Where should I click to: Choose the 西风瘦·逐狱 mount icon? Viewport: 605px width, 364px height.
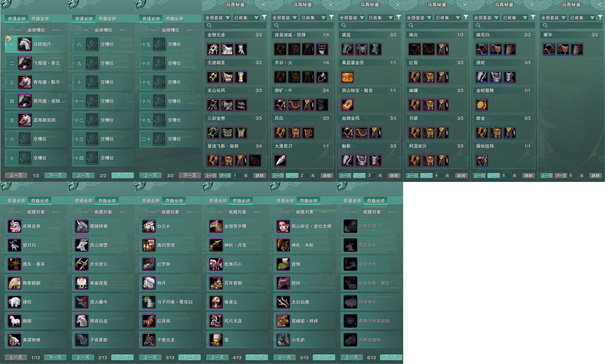[25, 101]
